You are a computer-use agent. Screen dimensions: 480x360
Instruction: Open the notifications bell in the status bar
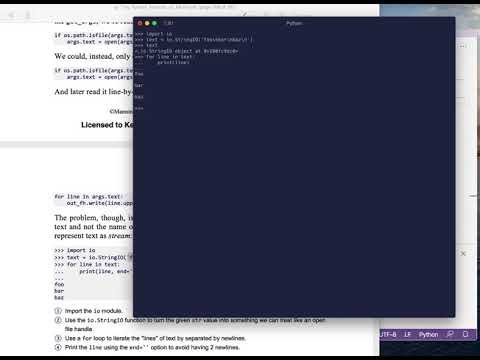(x=466, y=334)
